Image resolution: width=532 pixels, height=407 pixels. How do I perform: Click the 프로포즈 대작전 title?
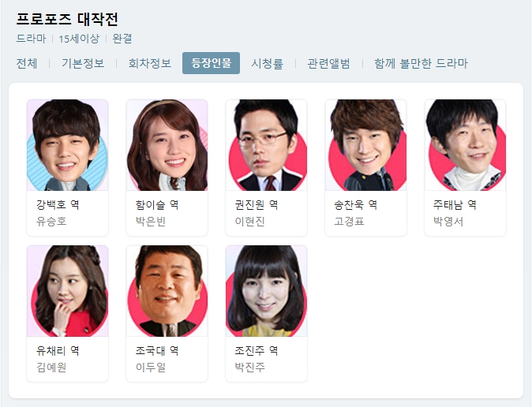(x=67, y=19)
